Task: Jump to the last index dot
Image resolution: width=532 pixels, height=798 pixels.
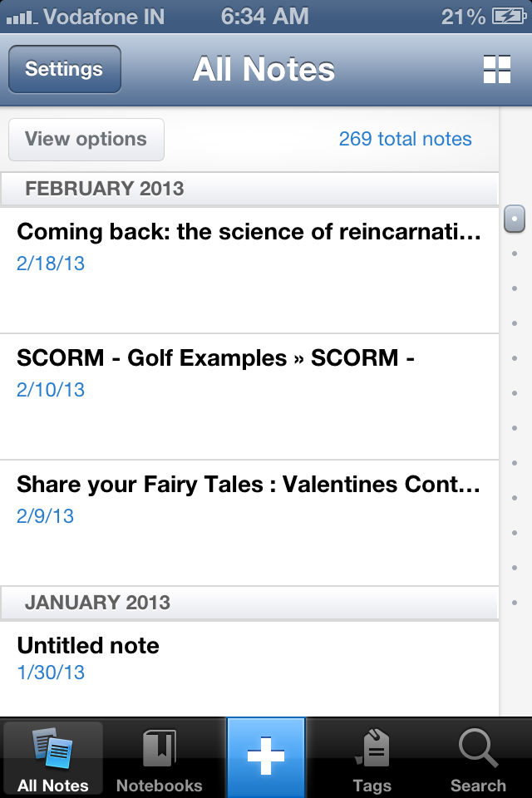Action: 515,603
